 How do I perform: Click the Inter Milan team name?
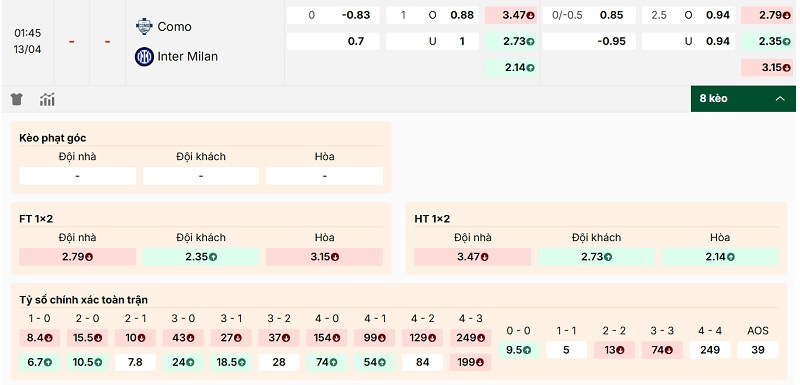tap(187, 57)
